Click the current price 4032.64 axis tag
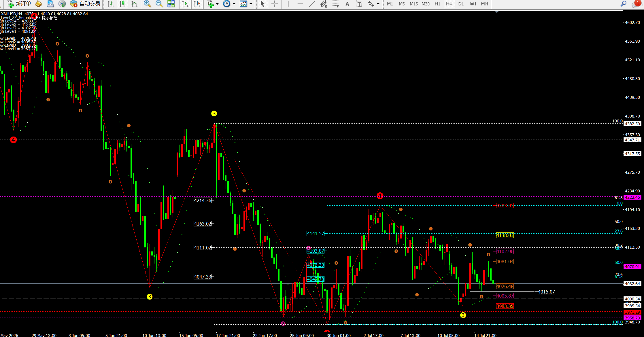The image size is (644, 337). click(632, 284)
